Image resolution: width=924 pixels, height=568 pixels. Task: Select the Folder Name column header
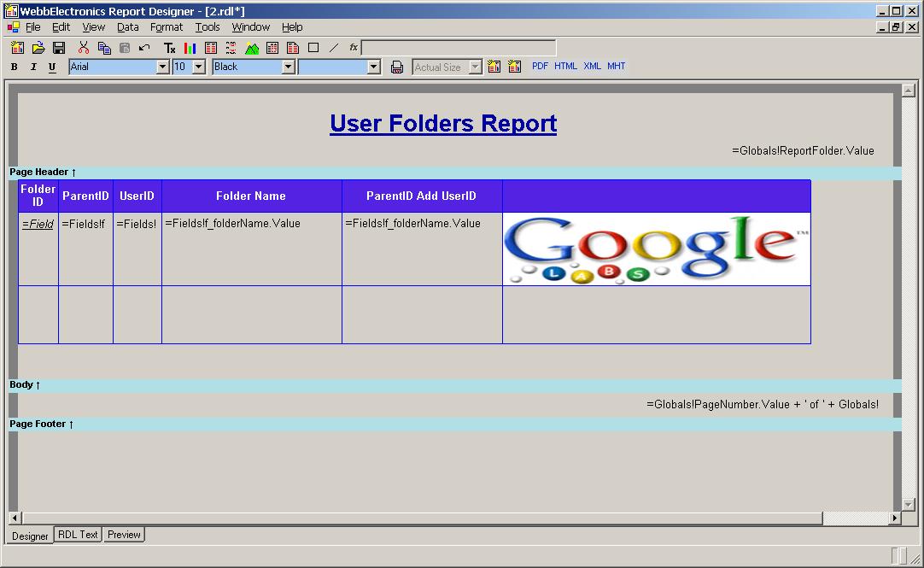coord(252,196)
